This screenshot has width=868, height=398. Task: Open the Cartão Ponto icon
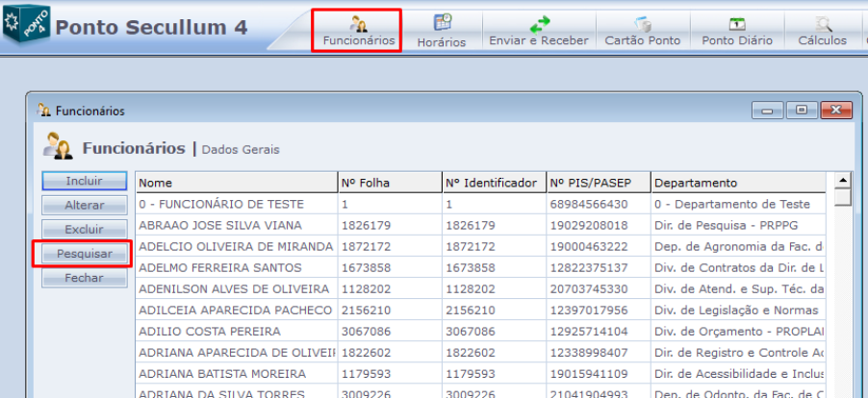click(642, 22)
